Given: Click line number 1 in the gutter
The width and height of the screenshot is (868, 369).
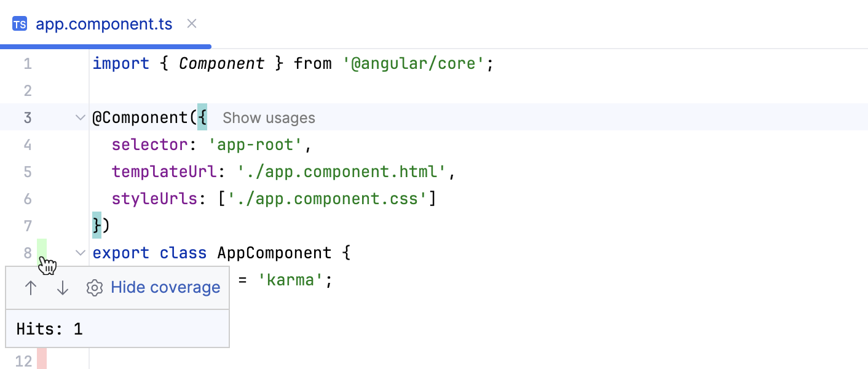Looking at the screenshot, I should pos(28,63).
